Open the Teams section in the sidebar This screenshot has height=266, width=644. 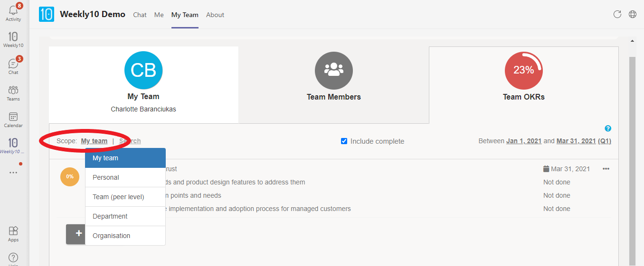(x=13, y=93)
